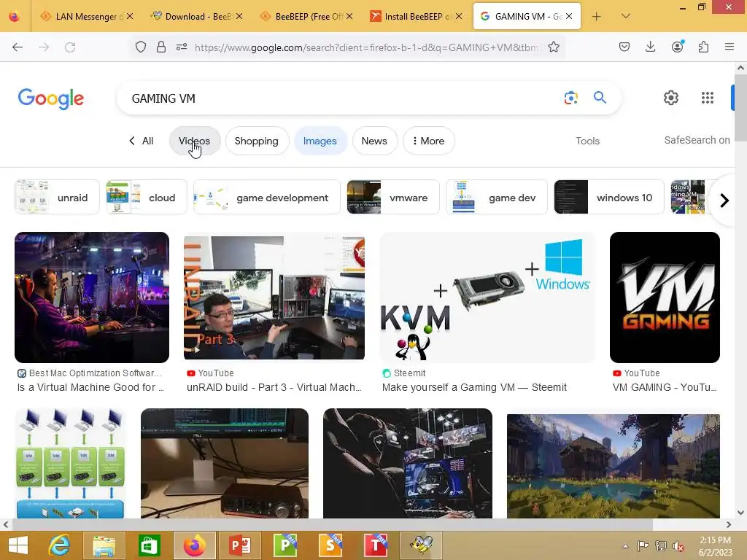Screen dimensions: 747x560
Task: Open the Firefox hamburger menu
Action: coord(729,47)
